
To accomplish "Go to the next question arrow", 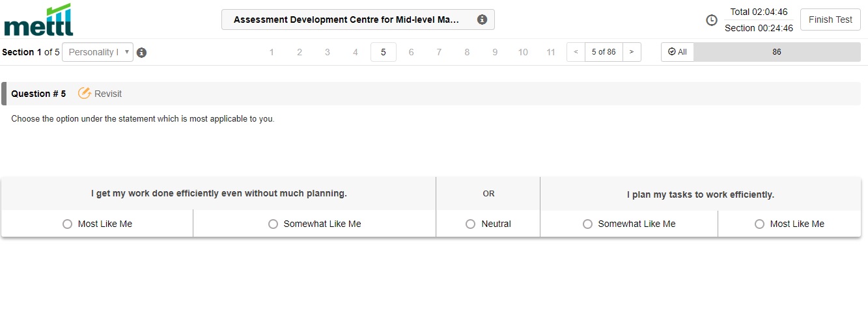I will pos(632,52).
